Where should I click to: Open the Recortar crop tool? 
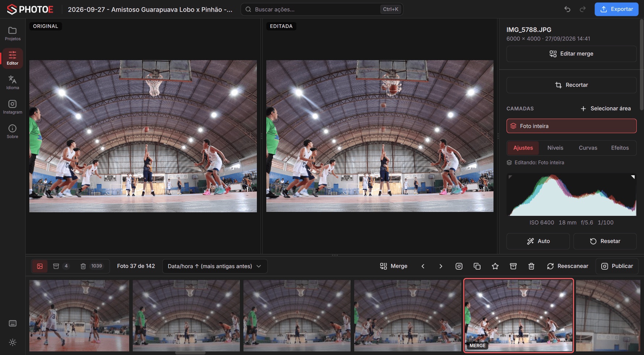(x=571, y=85)
